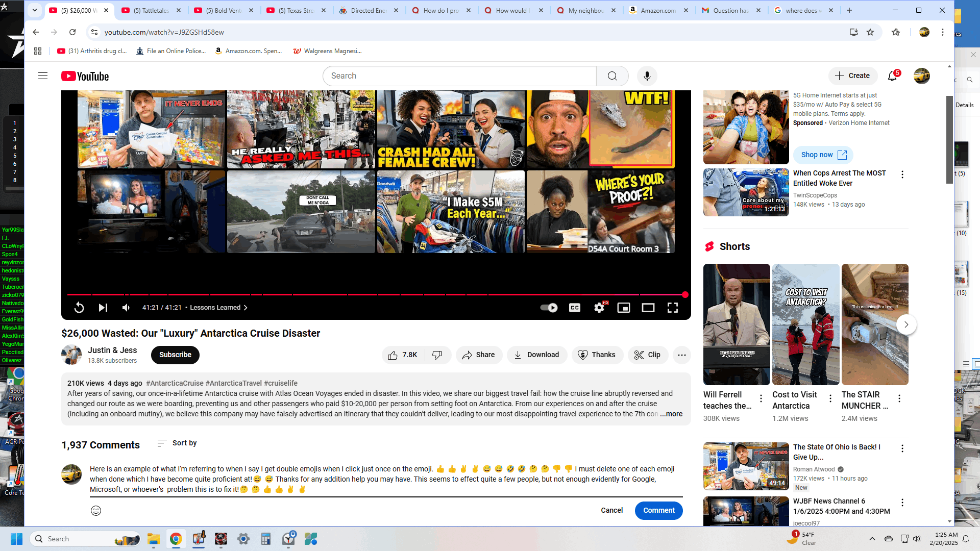Open YouTube notifications bell
980x551 pixels.
892,76
